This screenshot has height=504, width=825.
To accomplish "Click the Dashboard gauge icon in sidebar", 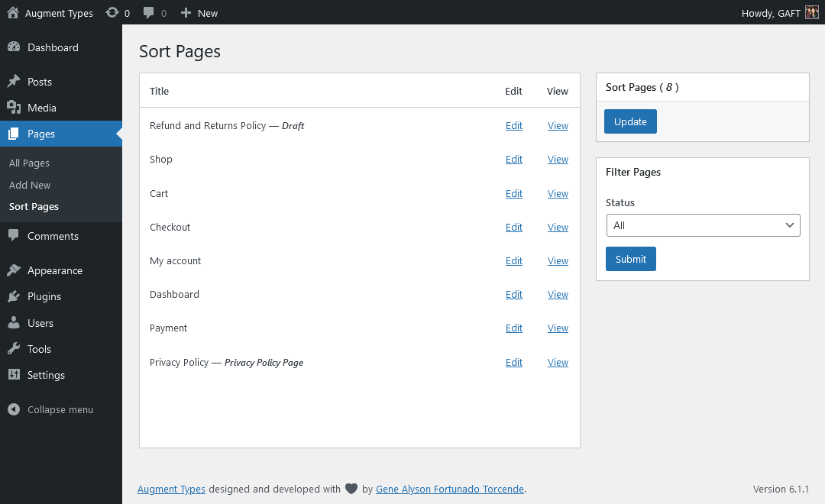I will coord(14,47).
